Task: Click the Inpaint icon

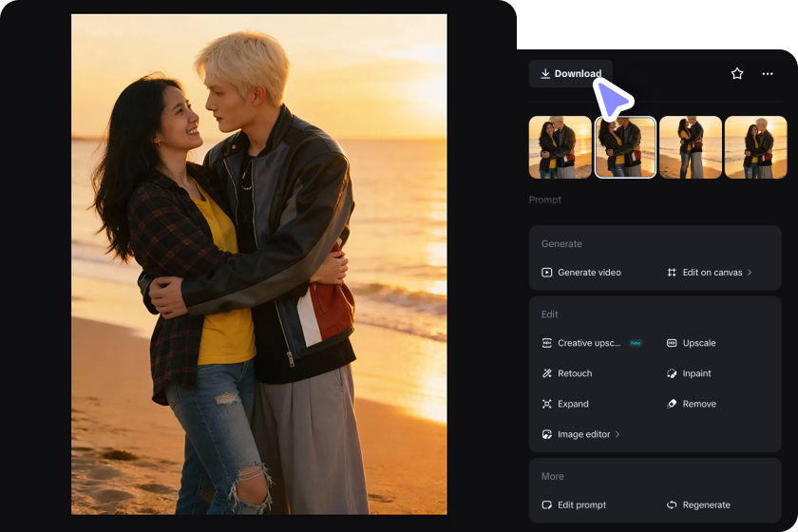Action: coord(672,373)
